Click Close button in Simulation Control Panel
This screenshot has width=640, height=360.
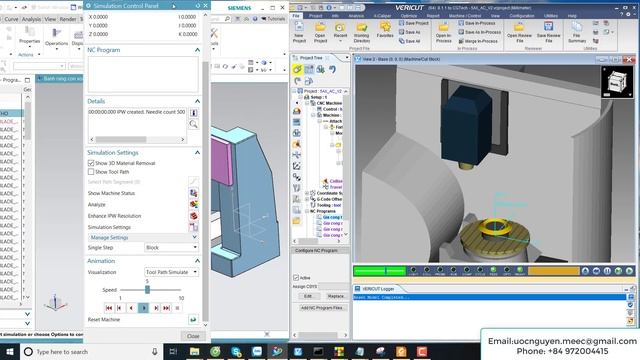pyautogui.click(x=193, y=336)
